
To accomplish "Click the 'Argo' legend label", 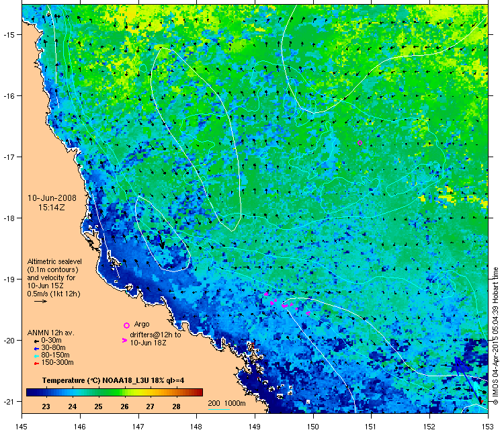I will tap(142, 324).
